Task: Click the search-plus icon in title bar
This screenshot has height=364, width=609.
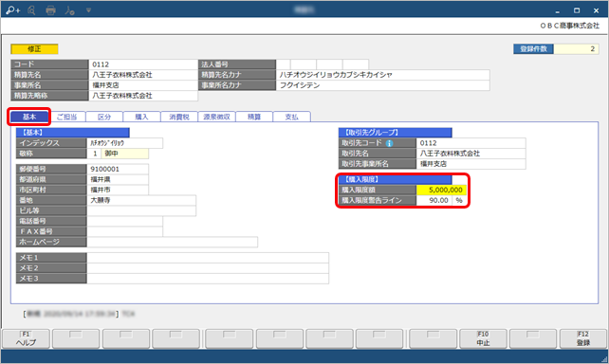Action: click(13, 10)
